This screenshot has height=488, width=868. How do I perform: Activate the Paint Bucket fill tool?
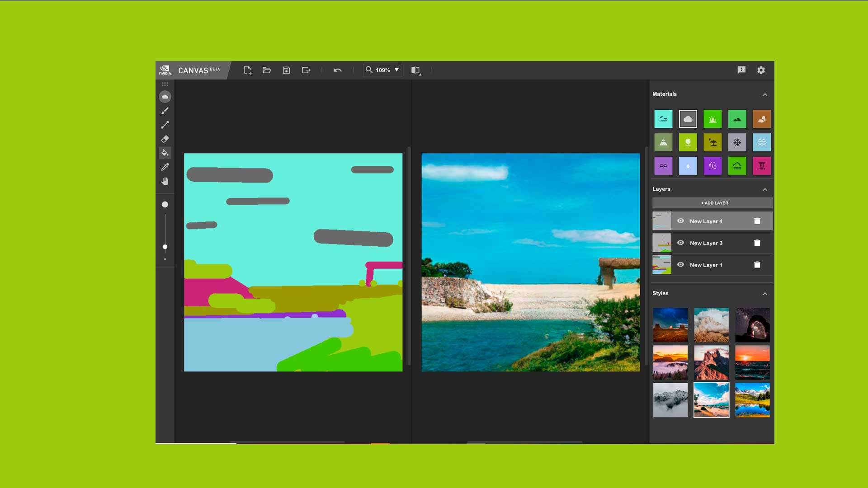point(165,153)
